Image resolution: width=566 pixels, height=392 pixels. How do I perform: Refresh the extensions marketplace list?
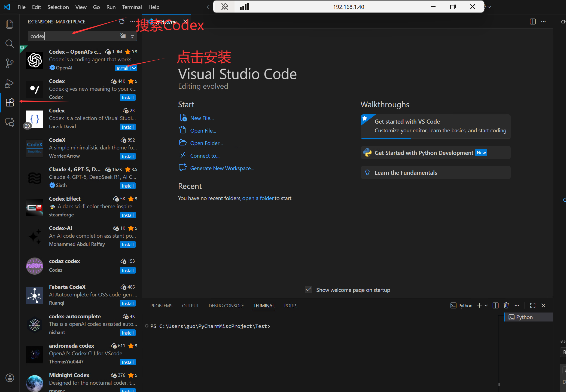click(x=122, y=22)
